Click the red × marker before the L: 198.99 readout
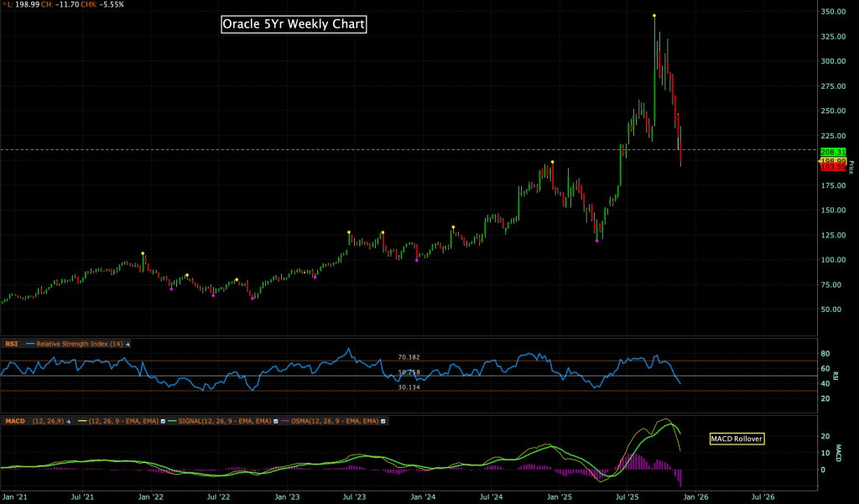This screenshot has height=504, width=859. click(x=5, y=3)
